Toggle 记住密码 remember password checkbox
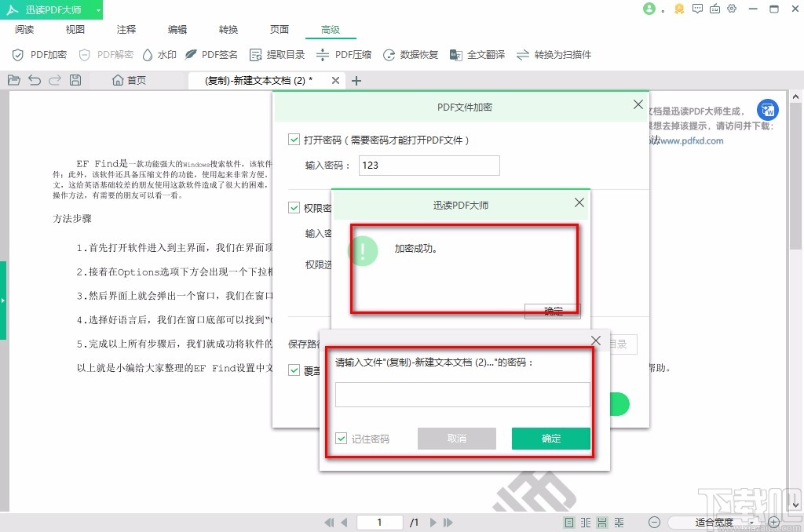This screenshot has width=804, height=532. 341,438
